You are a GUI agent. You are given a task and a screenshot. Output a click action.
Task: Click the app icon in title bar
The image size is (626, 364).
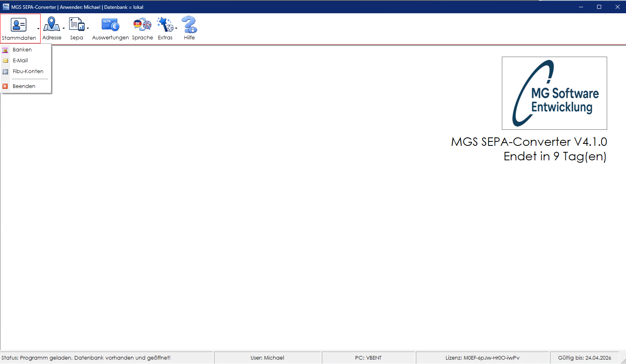[6, 7]
